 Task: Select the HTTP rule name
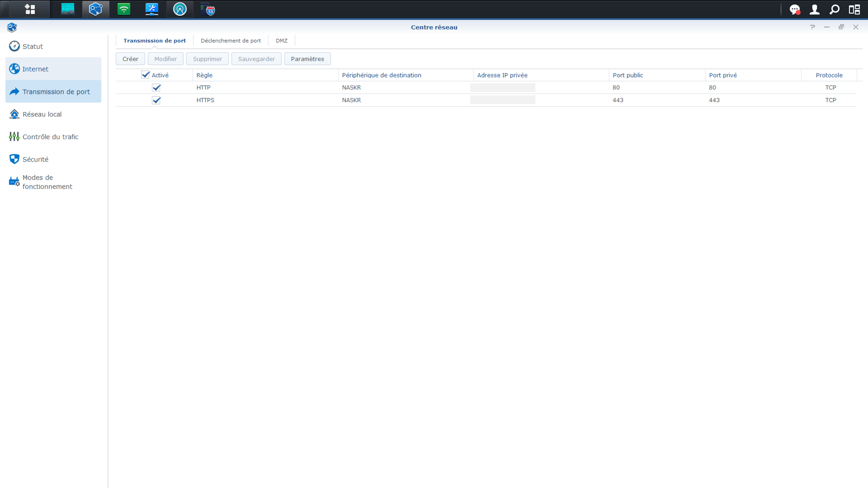[x=203, y=88]
